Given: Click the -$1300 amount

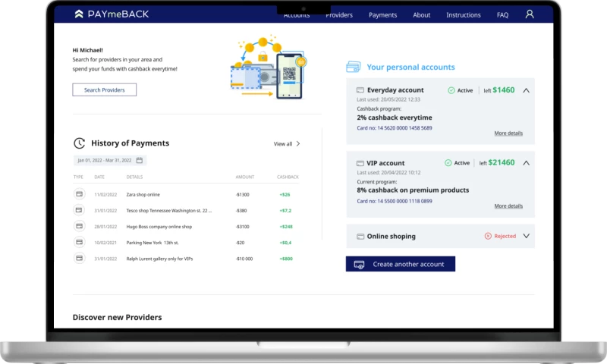Looking at the screenshot, I should click(242, 195).
